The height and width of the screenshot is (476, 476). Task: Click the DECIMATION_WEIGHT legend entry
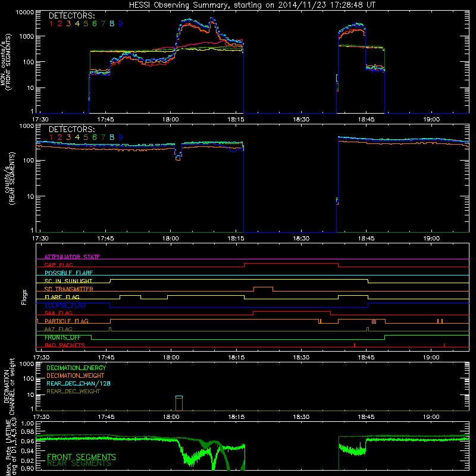click(76, 375)
